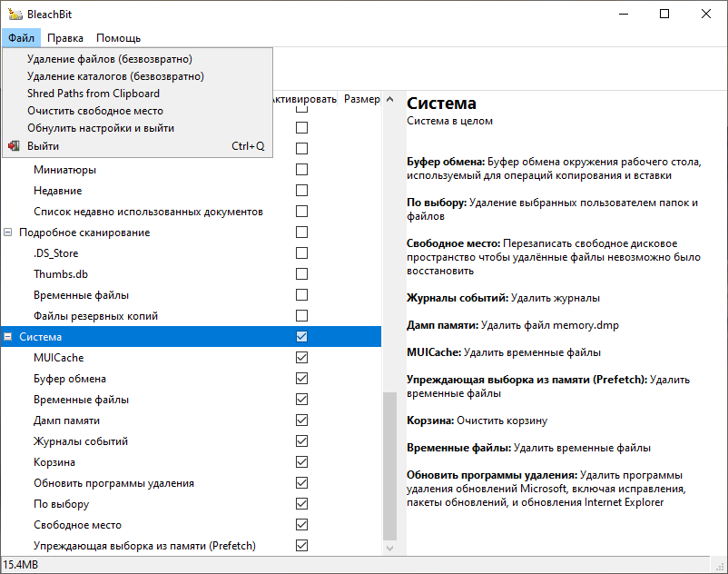Uncheck the MUICache checkbox
728x574 pixels.
point(301,358)
